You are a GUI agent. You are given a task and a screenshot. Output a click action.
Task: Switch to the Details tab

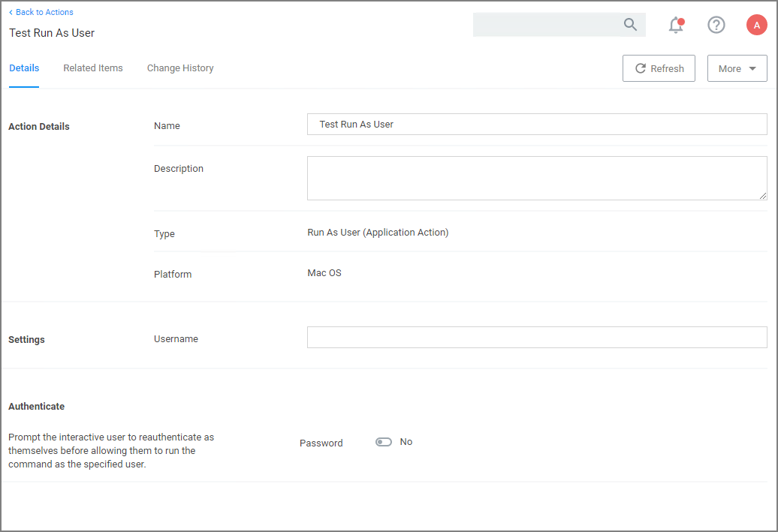click(24, 68)
